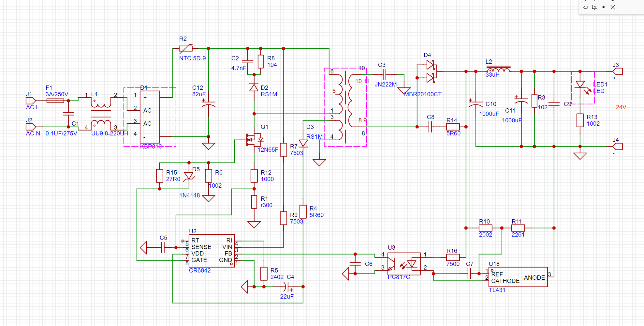Click the UU9.8-220UH inductor value label
The height and width of the screenshot is (326, 644).
[x=110, y=133]
